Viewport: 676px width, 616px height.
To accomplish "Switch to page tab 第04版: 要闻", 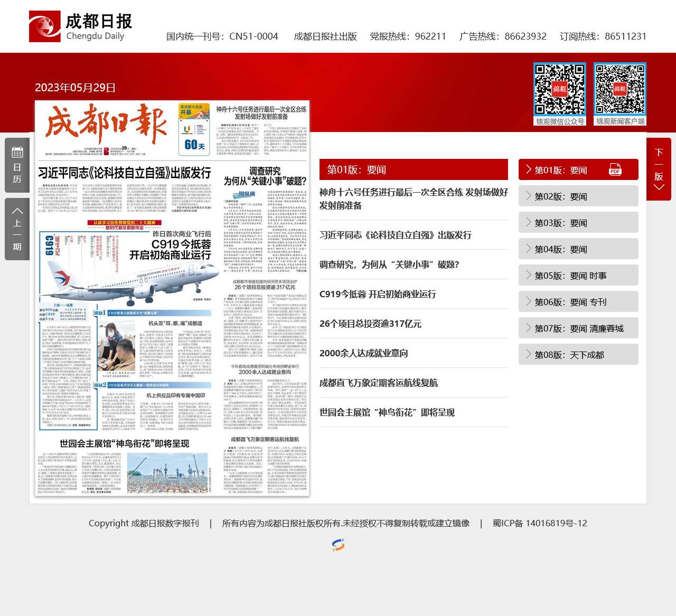I will 578,249.
